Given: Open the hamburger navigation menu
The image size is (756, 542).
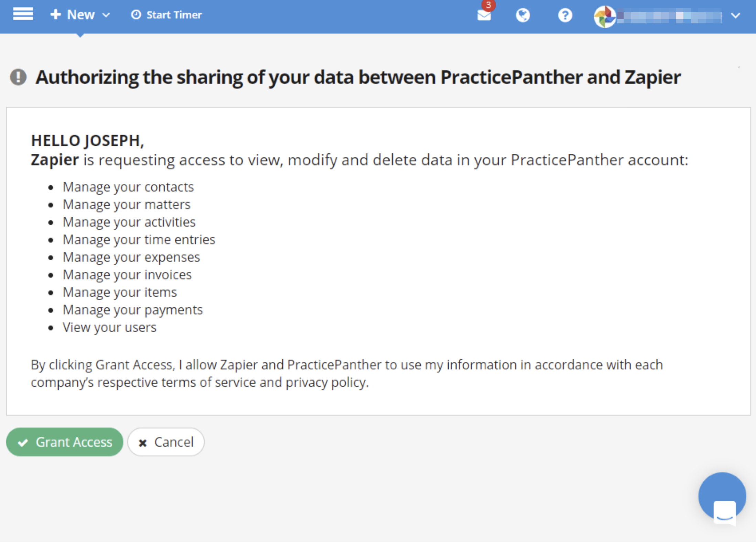Looking at the screenshot, I should pos(23,14).
